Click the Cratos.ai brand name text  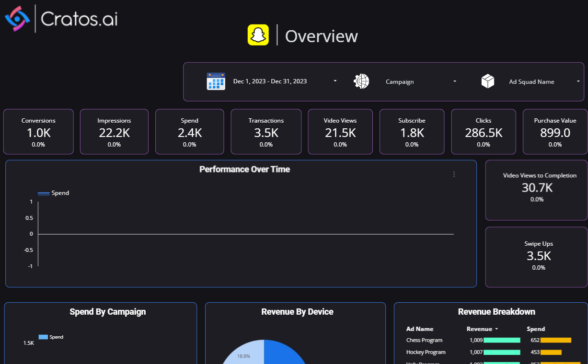click(79, 19)
